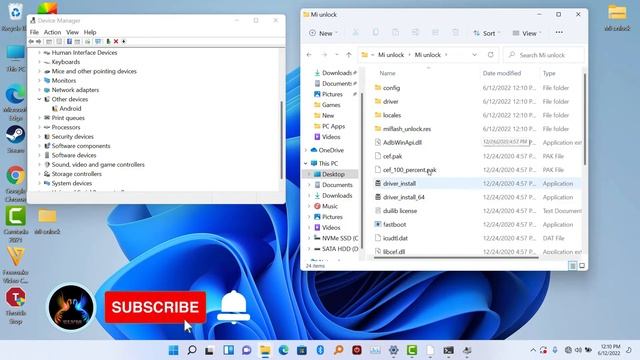
Task: Click Back arrow in Device Manager toolbar
Action: [31, 42]
